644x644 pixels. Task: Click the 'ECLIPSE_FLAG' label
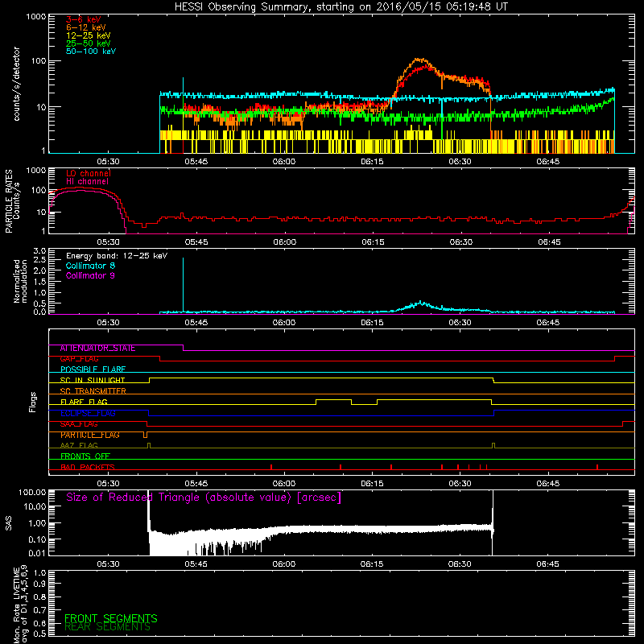(x=88, y=413)
